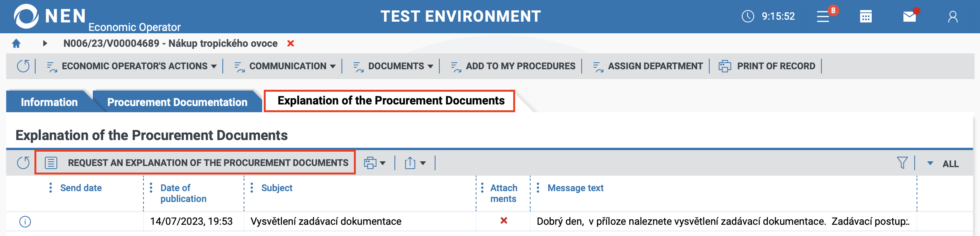Click Request an Explanation of Procurement Documents
980x236 pixels.
click(x=196, y=163)
